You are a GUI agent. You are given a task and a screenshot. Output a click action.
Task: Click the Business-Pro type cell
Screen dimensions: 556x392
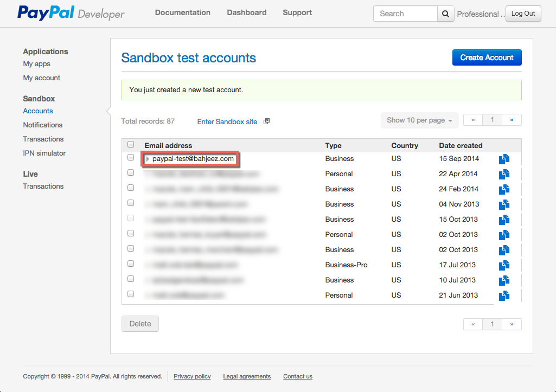pos(346,265)
